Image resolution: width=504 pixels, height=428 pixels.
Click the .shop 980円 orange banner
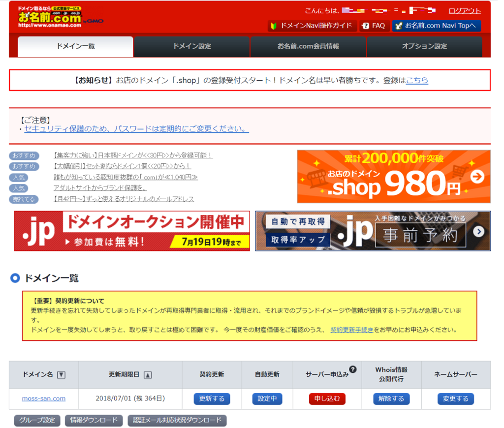click(x=394, y=177)
